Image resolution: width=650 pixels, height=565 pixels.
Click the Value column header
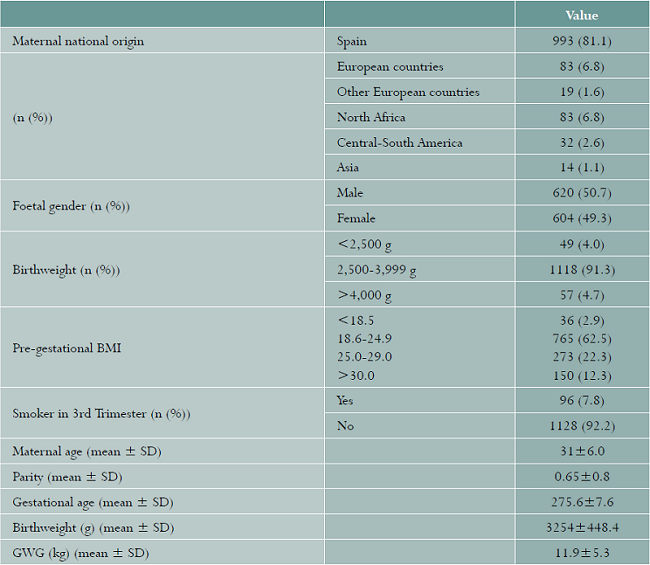point(581,15)
